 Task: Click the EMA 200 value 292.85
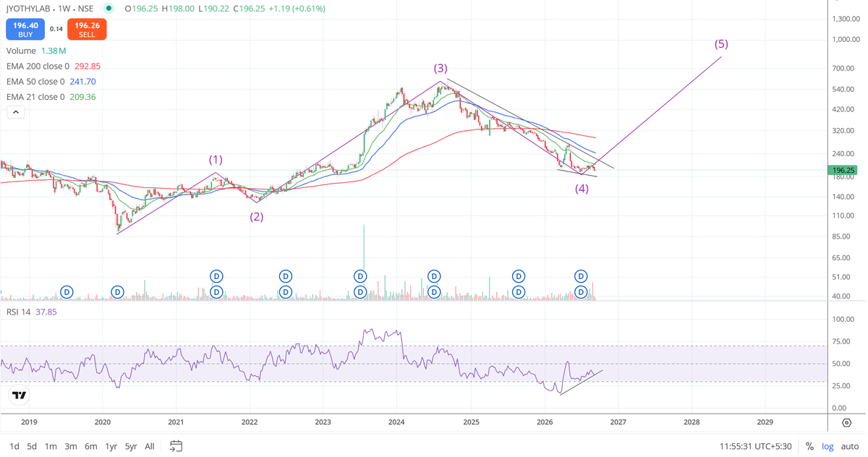point(88,67)
